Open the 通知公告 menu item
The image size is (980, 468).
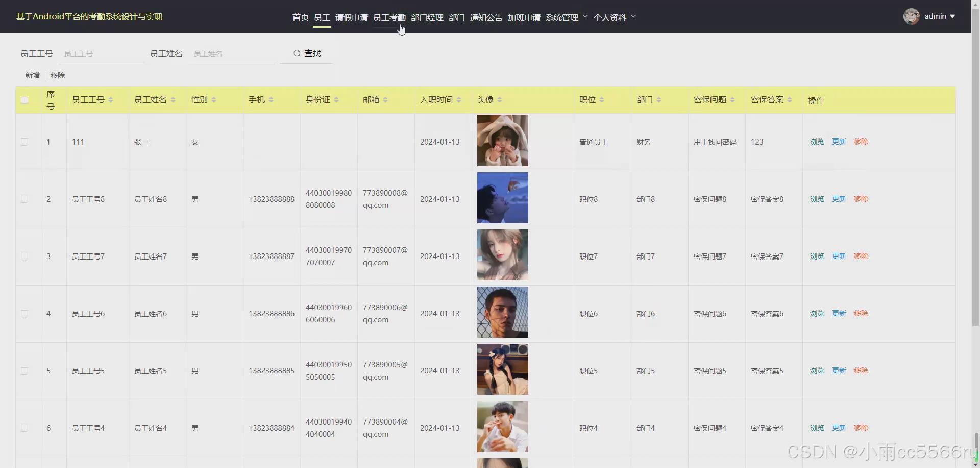(486, 17)
